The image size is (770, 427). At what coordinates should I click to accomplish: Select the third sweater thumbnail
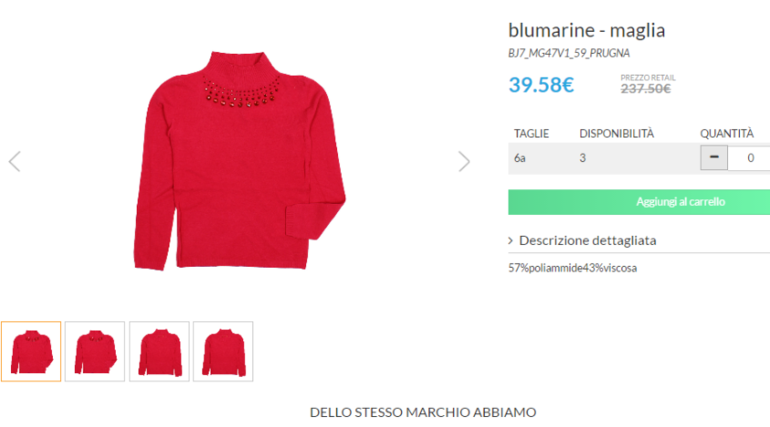click(x=159, y=351)
